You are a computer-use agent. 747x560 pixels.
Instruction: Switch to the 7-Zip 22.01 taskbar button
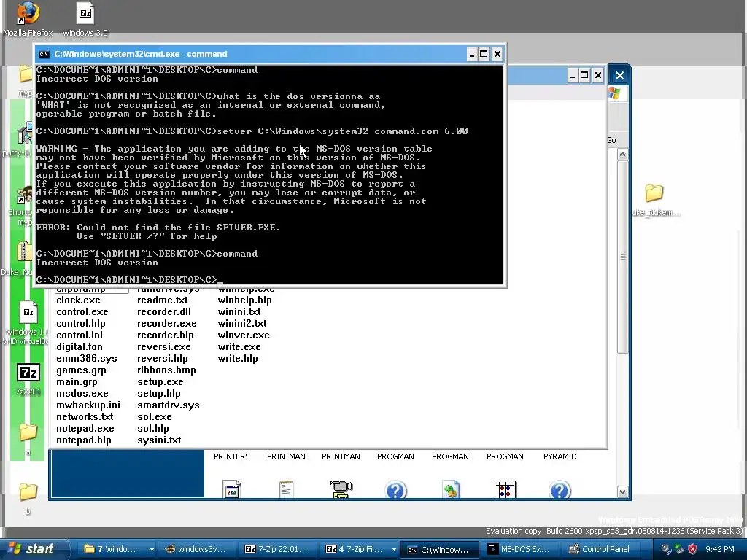276,549
